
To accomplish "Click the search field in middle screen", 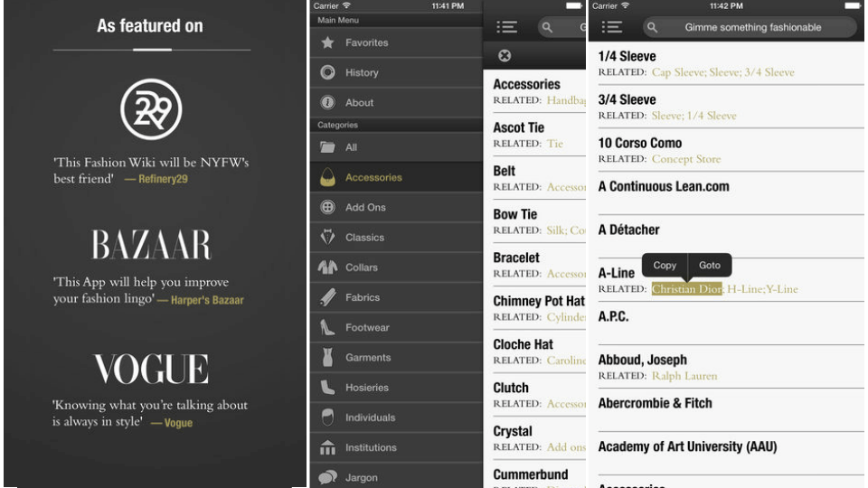I will click(x=561, y=27).
